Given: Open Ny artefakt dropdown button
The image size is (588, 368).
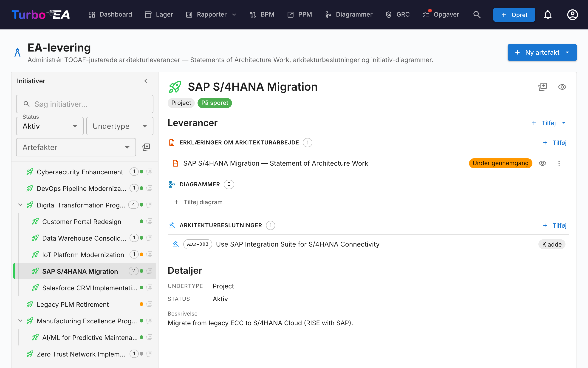Looking at the screenshot, I should 542,52.
